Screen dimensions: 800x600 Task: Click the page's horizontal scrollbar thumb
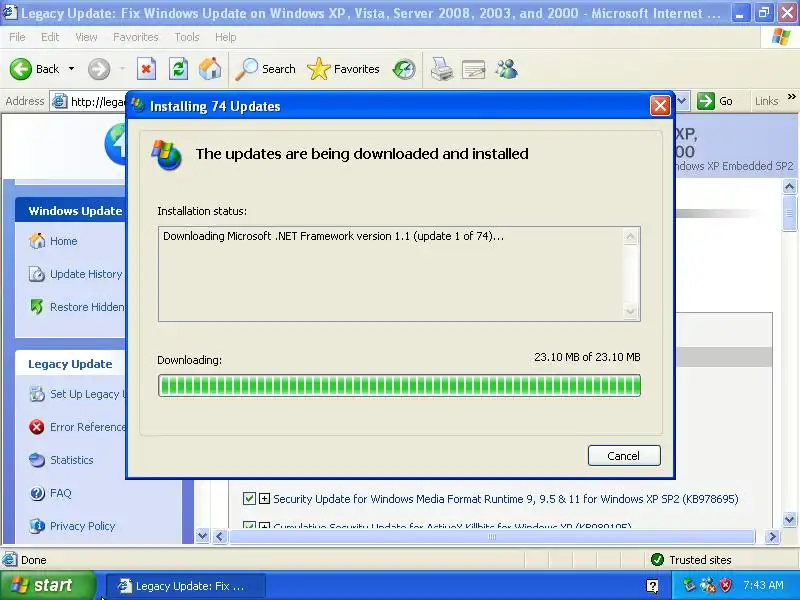click(492, 536)
